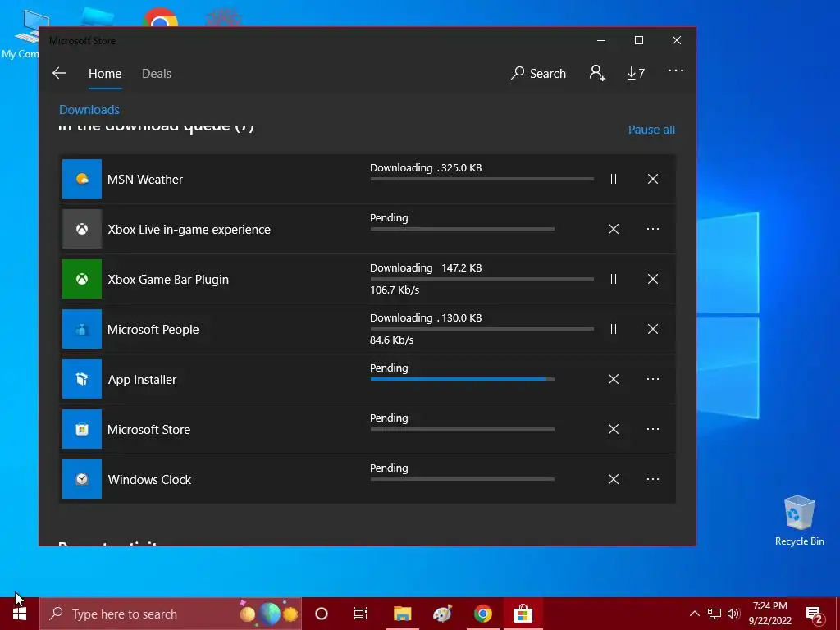The width and height of the screenshot is (840, 630).
Task: Cancel the App Installer download
Action: [x=614, y=379]
